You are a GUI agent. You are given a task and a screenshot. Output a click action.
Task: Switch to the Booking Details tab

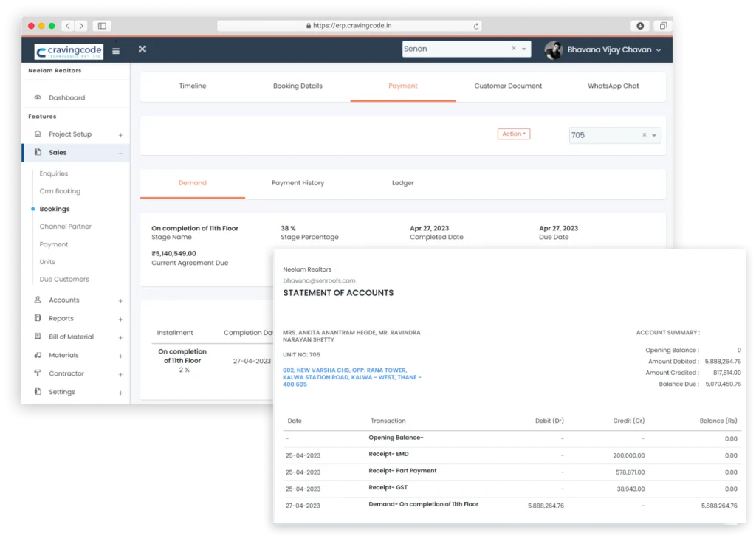tap(298, 86)
